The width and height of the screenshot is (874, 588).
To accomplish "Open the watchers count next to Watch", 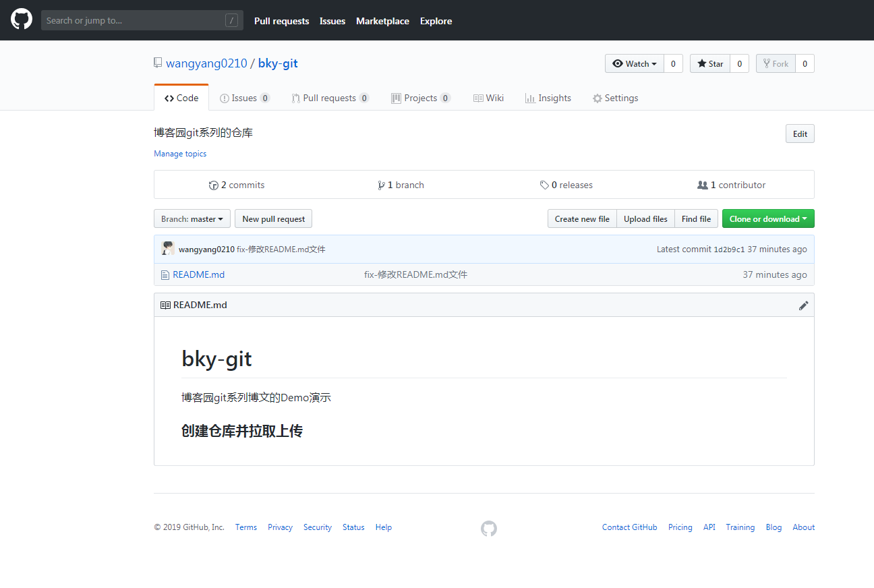I will tap(673, 63).
